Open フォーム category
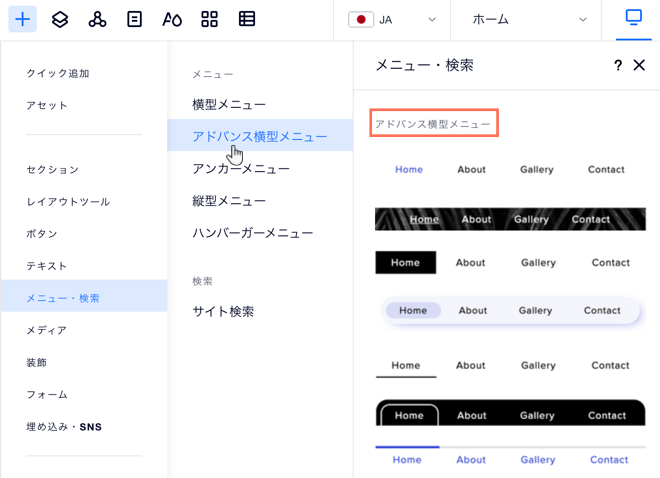The width and height of the screenshot is (660, 478). 47,395
